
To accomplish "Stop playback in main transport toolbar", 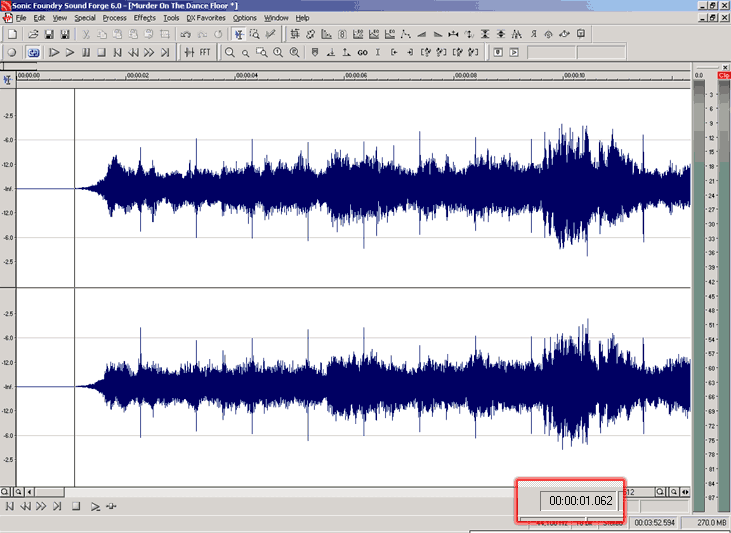I will [x=102, y=52].
